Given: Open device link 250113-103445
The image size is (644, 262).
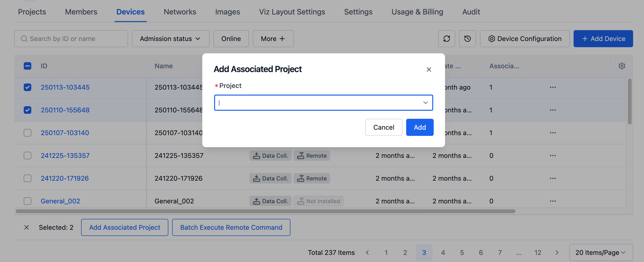Looking at the screenshot, I should [x=65, y=87].
